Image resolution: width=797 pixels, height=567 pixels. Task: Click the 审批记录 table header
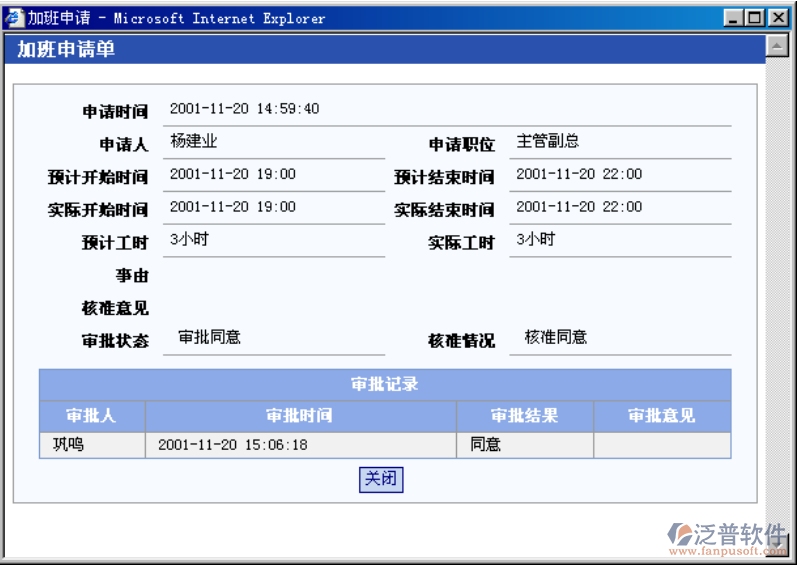point(385,385)
